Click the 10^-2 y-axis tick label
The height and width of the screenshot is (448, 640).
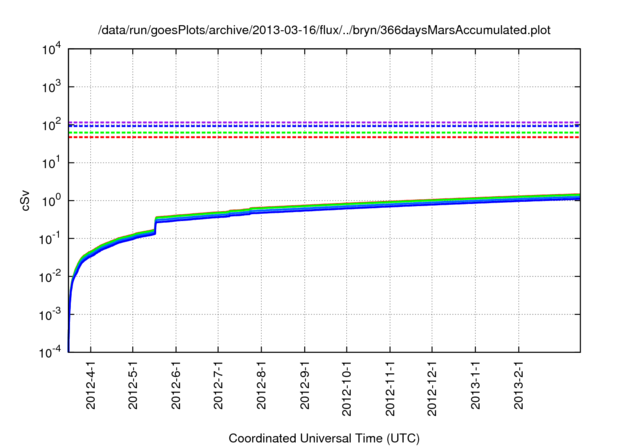(50, 277)
